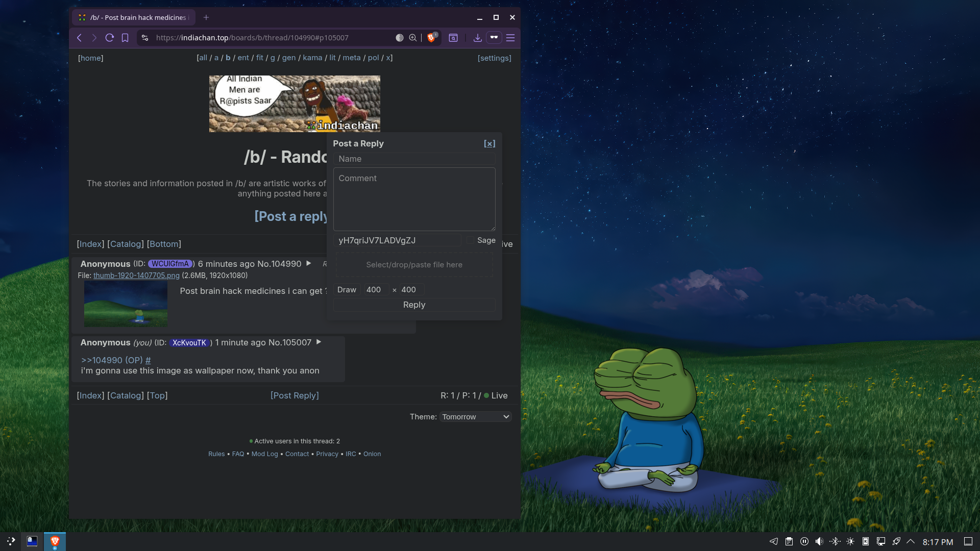Viewport: 980px width, 551px height.
Task: Open Brave Shields panel
Action: [432, 37]
